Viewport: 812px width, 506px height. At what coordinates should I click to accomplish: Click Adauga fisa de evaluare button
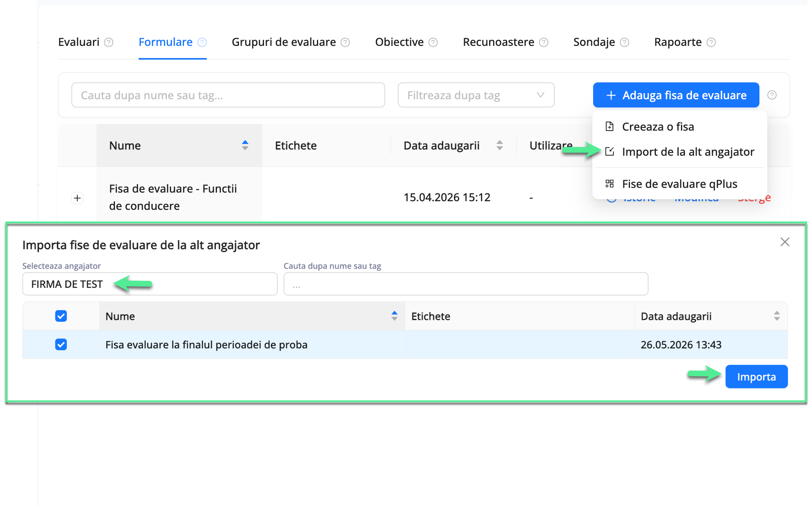tap(676, 95)
